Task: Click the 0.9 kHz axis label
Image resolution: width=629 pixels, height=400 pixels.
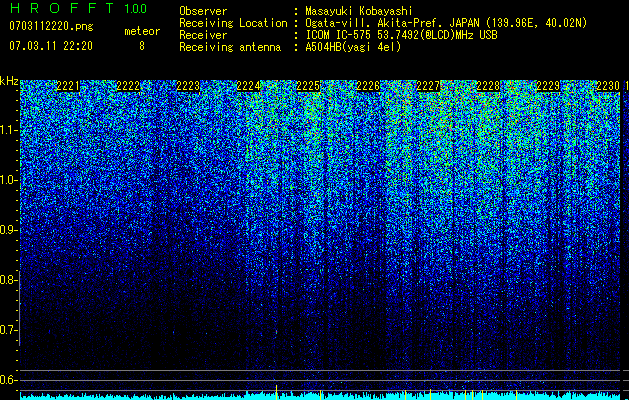Action: click(9, 230)
